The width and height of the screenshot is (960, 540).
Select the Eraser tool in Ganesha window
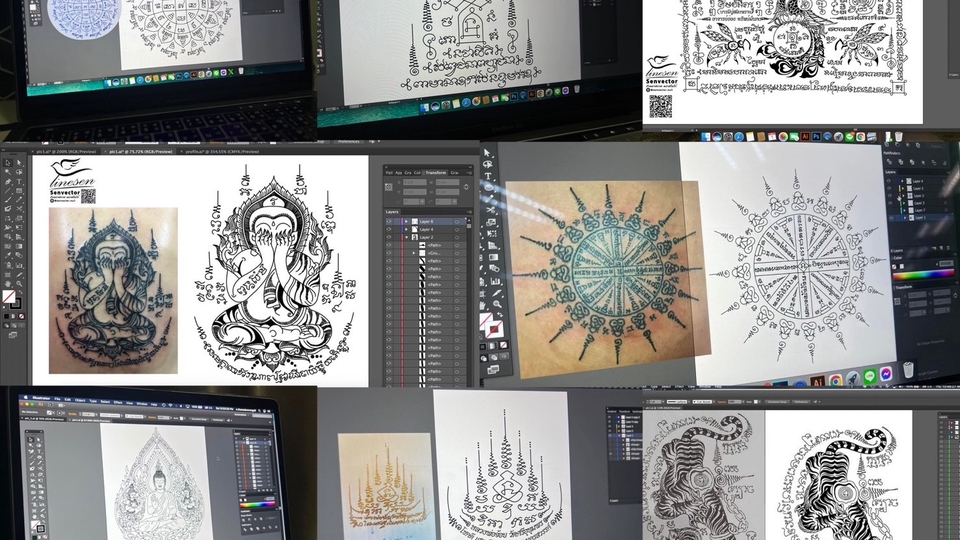[x=7, y=209]
